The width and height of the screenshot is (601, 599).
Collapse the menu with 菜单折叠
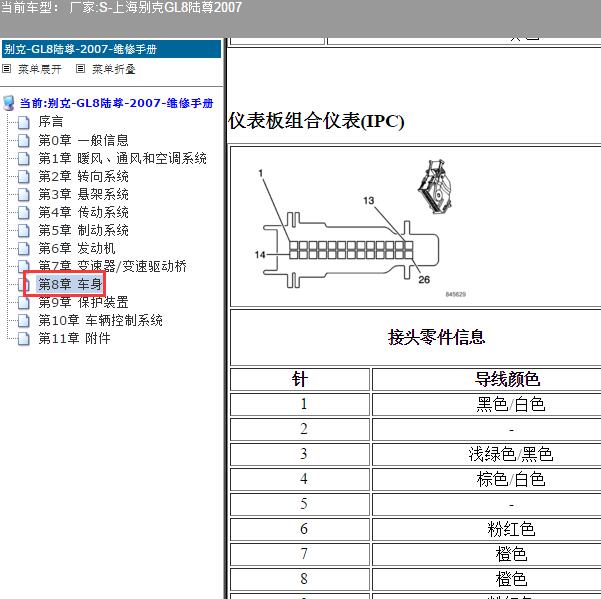click(x=114, y=69)
